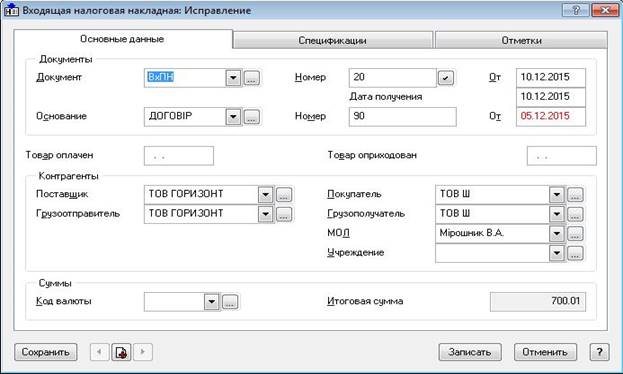The height and width of the screenshot is (374, 623).
Task: Click the Отменить button
Action: pyautogui.click(x=545, y=352)
